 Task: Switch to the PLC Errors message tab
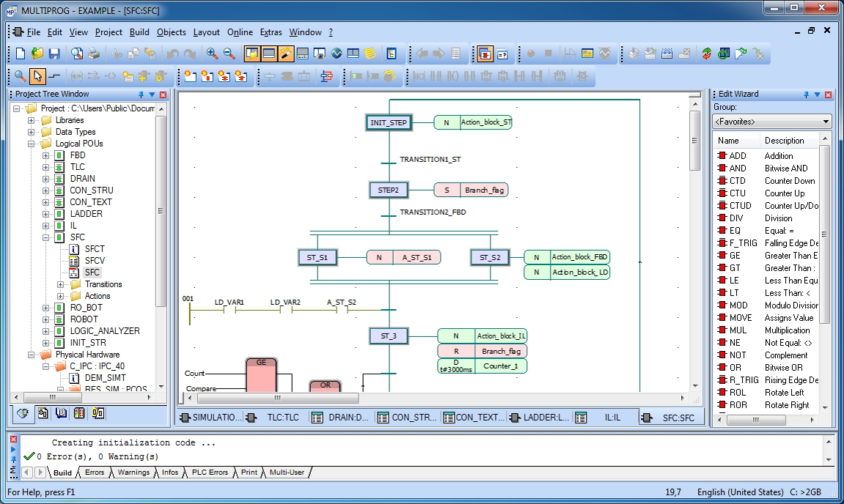(210, 472)
